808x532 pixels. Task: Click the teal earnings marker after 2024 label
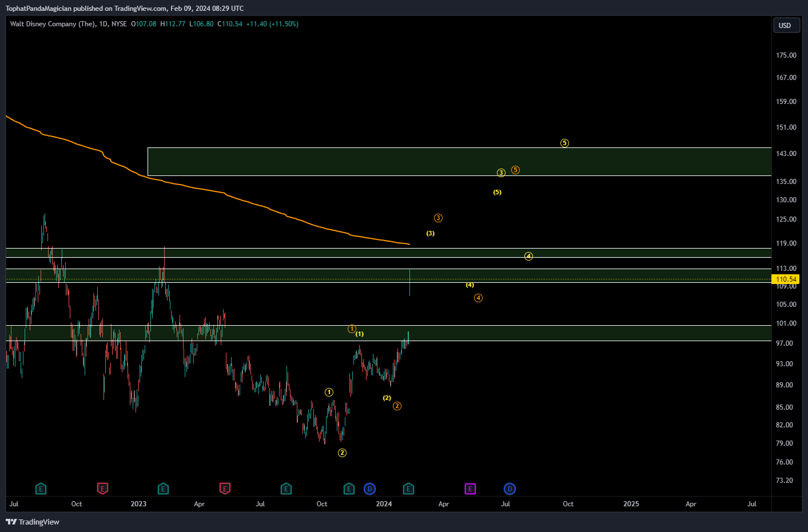click(x=408, y=489)
